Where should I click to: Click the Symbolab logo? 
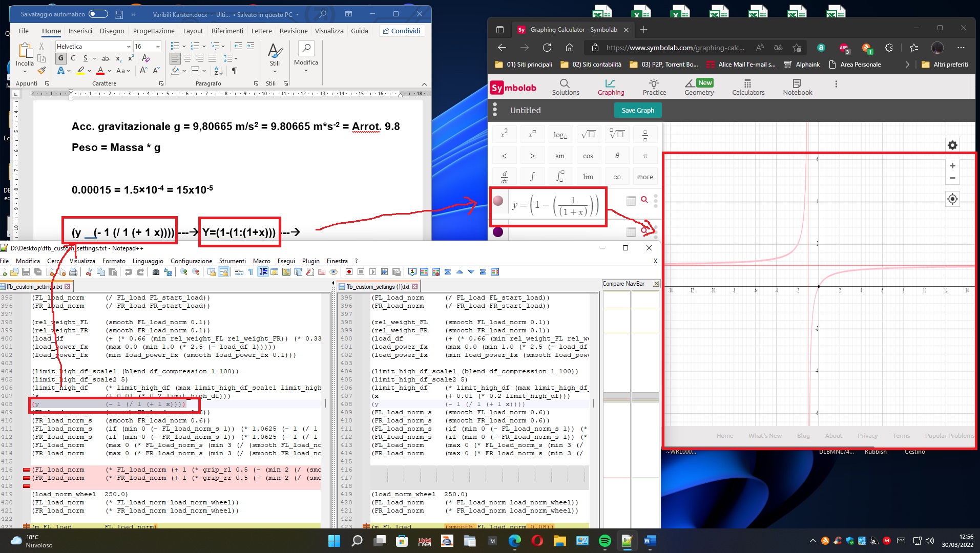(513, 88)
